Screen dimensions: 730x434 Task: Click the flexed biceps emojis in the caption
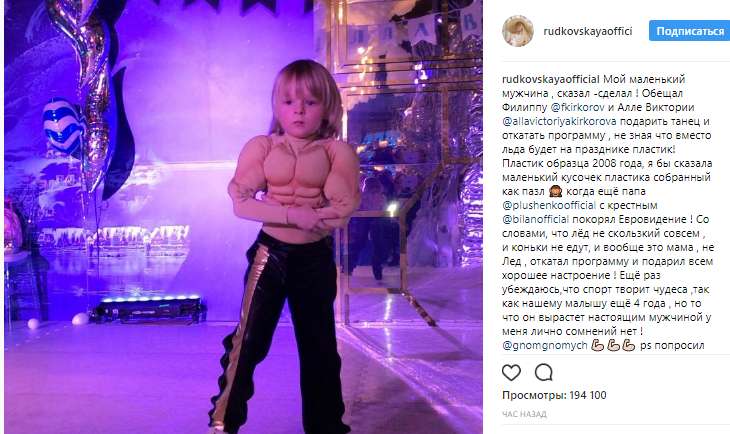[613, 346]
